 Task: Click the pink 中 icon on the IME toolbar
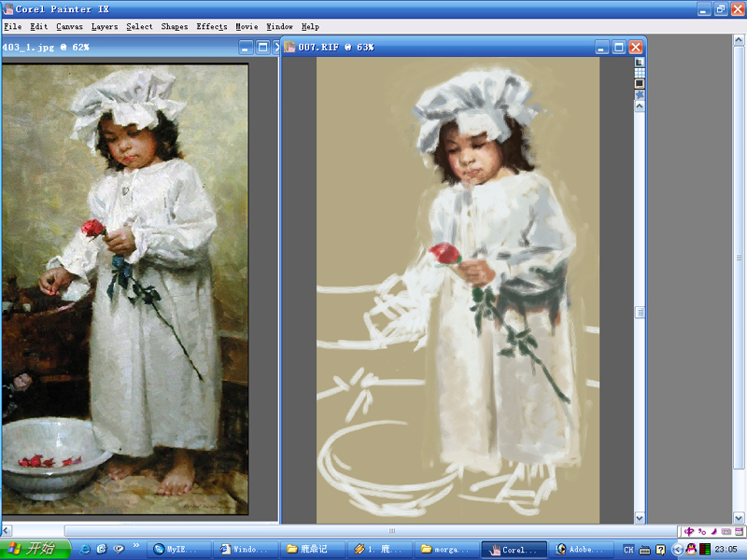click(x=688, y=531)
